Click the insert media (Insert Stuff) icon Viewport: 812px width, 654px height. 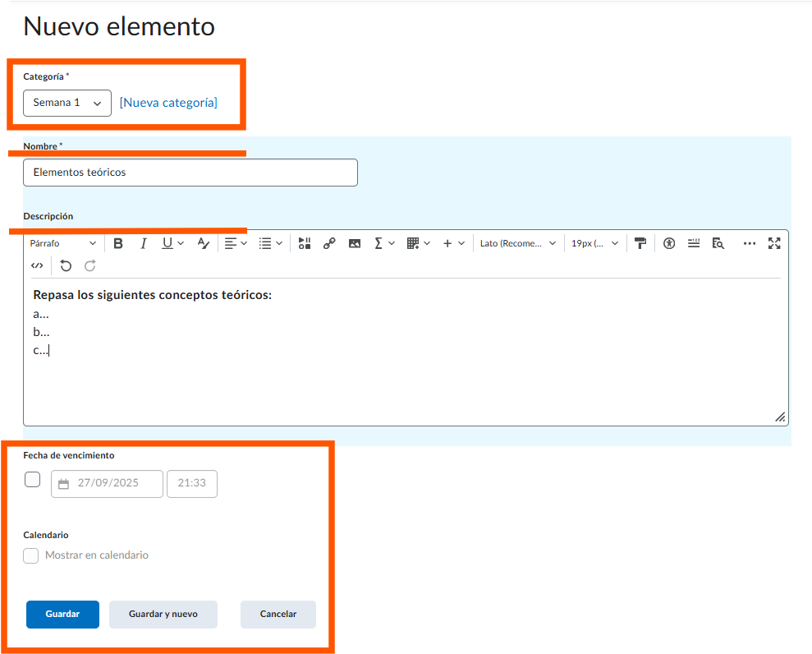[305, 243]
